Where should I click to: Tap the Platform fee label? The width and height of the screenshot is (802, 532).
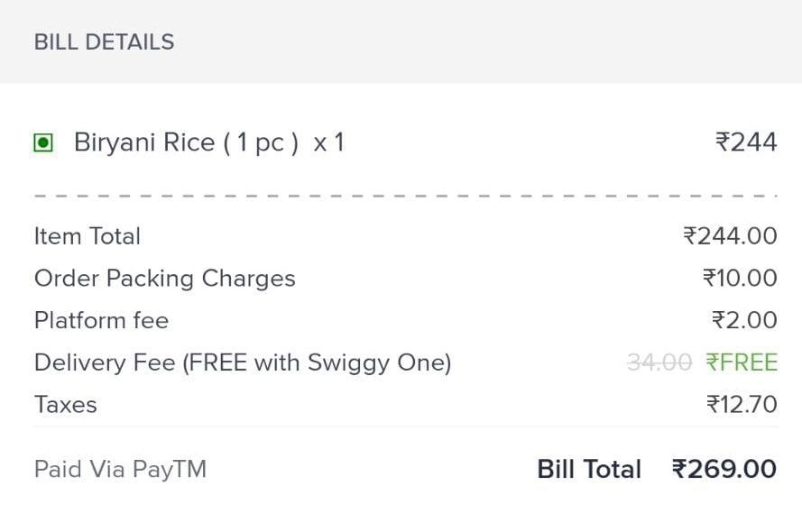[101, 320]
